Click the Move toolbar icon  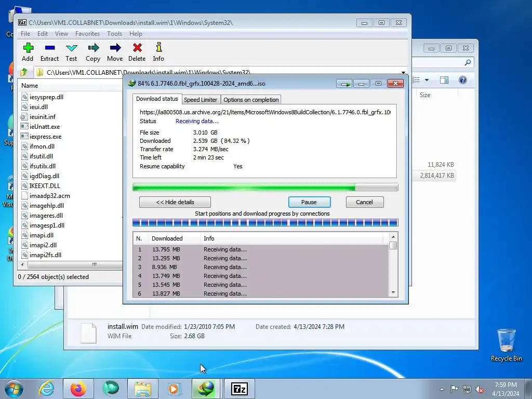(x=115, y=52)
